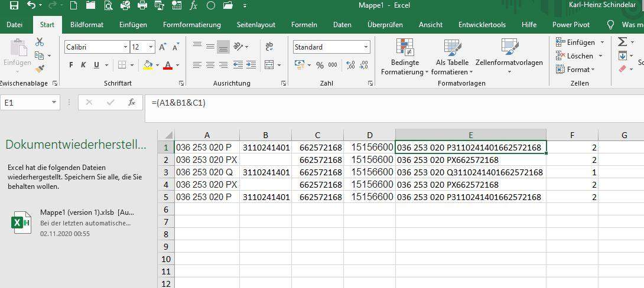Screen dimensions: 644x288
Task: Open the Daten tab
Action: point(342,25)
